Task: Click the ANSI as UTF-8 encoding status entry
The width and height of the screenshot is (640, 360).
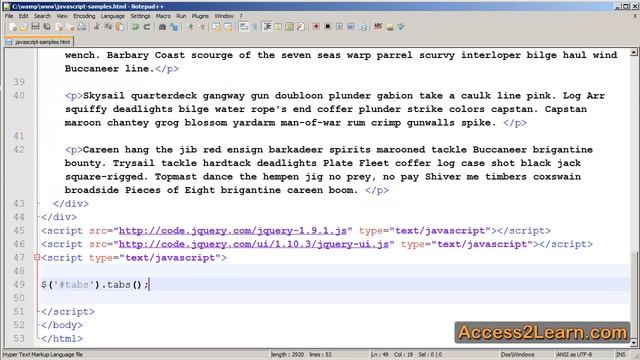Action: tap(573, 354)
